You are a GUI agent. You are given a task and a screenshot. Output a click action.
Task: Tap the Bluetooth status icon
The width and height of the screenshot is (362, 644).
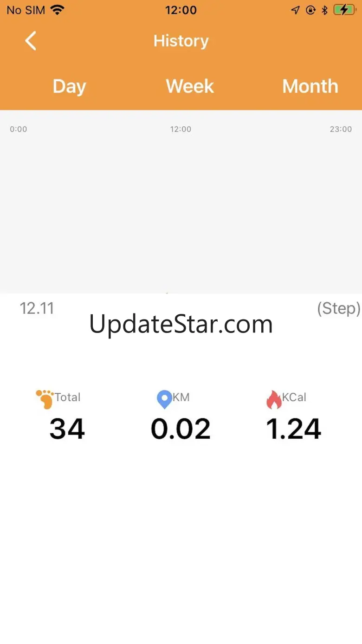coord(325,10)
